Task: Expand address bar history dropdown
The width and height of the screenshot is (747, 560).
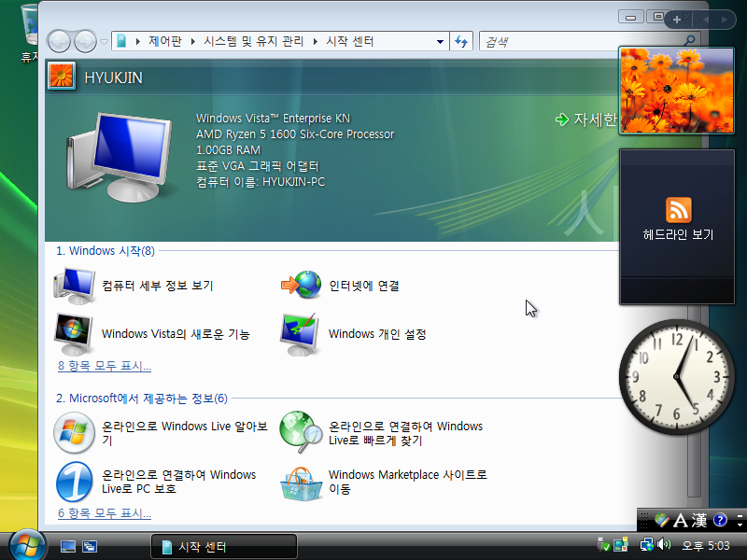Action: point(440,42)
